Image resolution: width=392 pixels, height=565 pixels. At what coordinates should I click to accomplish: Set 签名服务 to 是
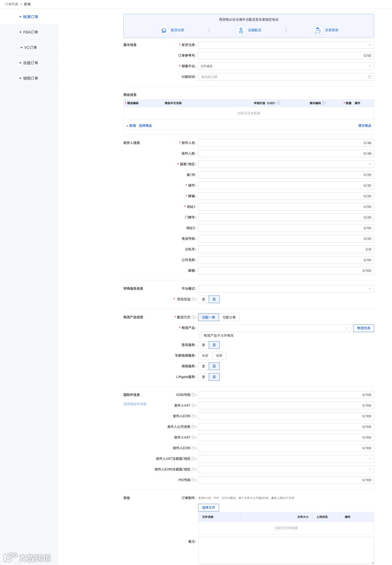pyautogui.click(x=204, y=345)
